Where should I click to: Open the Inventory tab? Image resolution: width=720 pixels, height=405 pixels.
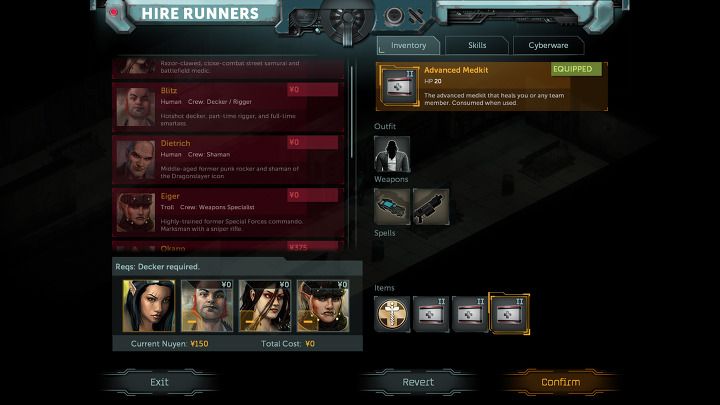coord(408,45)
